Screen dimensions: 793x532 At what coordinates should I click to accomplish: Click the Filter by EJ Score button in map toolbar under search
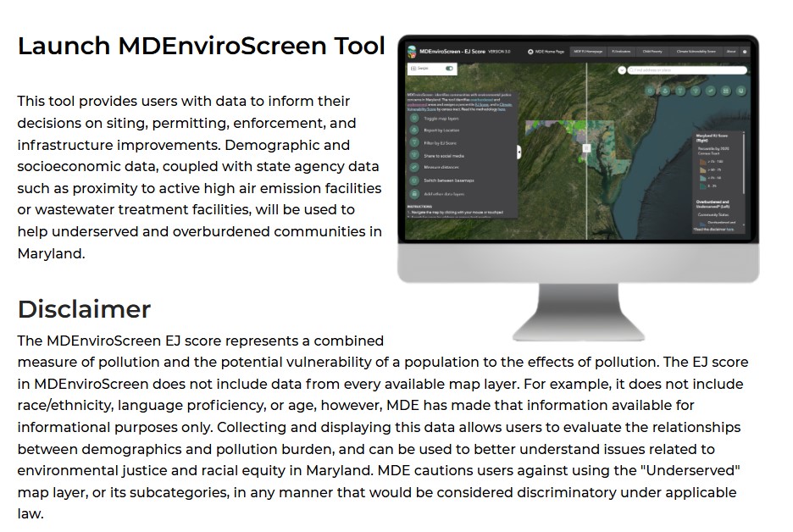click(680, 91)
